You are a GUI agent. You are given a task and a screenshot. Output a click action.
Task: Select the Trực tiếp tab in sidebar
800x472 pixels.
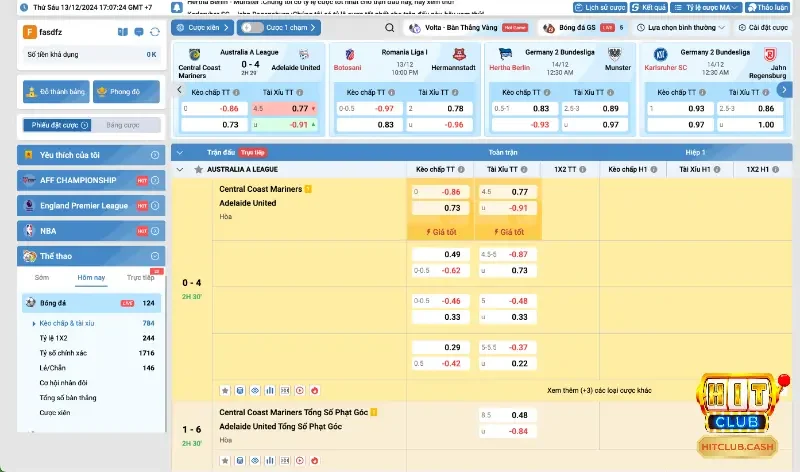140,277
